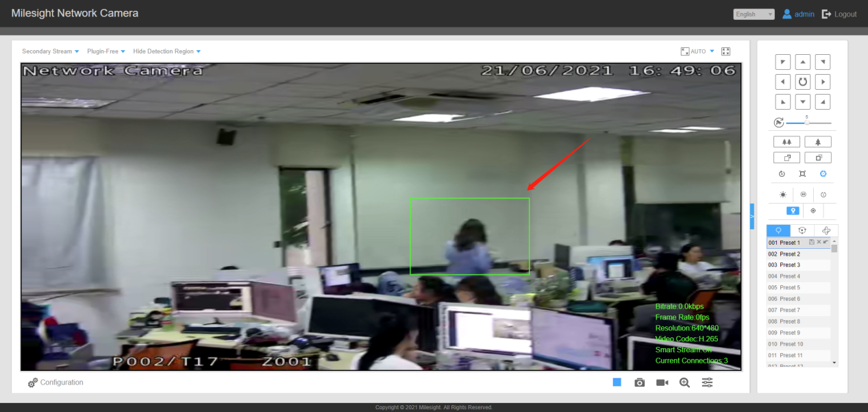The image size is (868, 412).
Task: Select the 001 Preset 1 row
Action: pos(798,243)
